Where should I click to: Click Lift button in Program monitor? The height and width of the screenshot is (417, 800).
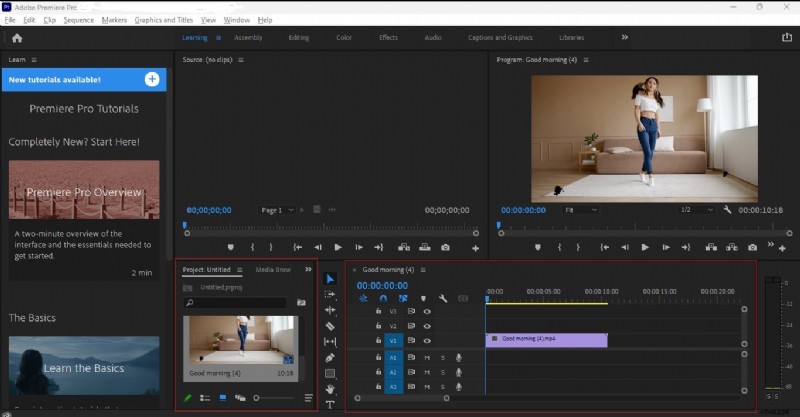(711, 247)
